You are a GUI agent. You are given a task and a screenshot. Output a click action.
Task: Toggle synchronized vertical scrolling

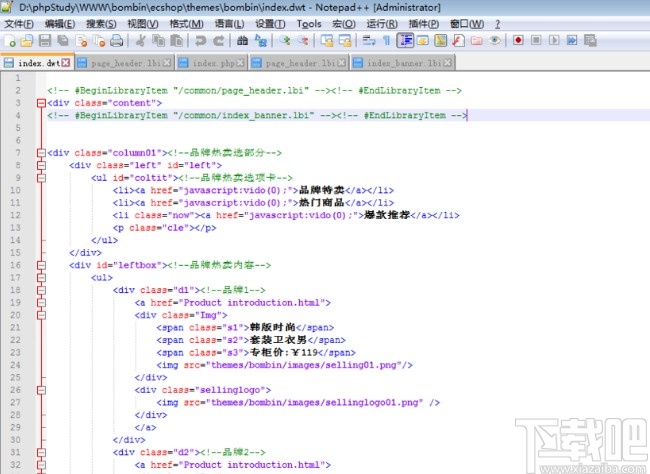point(327,41)
